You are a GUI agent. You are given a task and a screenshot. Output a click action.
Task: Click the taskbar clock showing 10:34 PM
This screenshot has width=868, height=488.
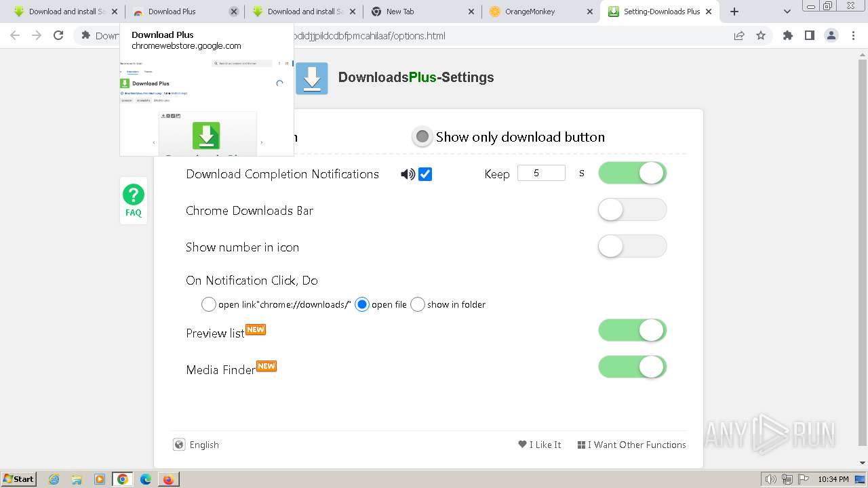833,479
